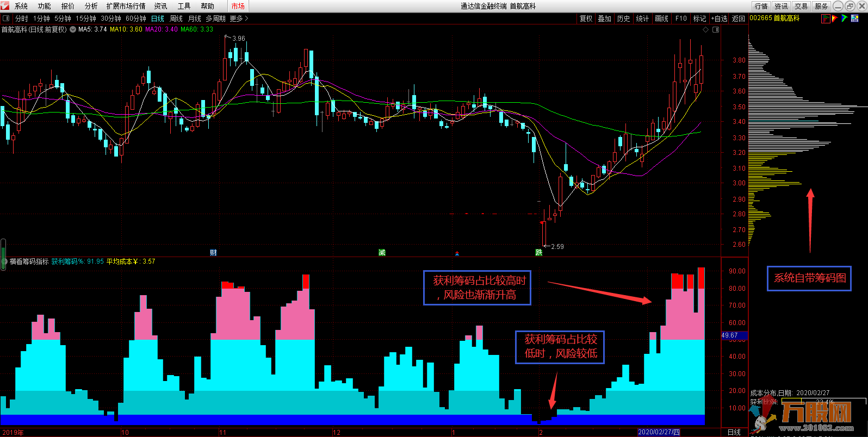Click the 减 marker below the chart
The image size is (868, 437).
382,252
